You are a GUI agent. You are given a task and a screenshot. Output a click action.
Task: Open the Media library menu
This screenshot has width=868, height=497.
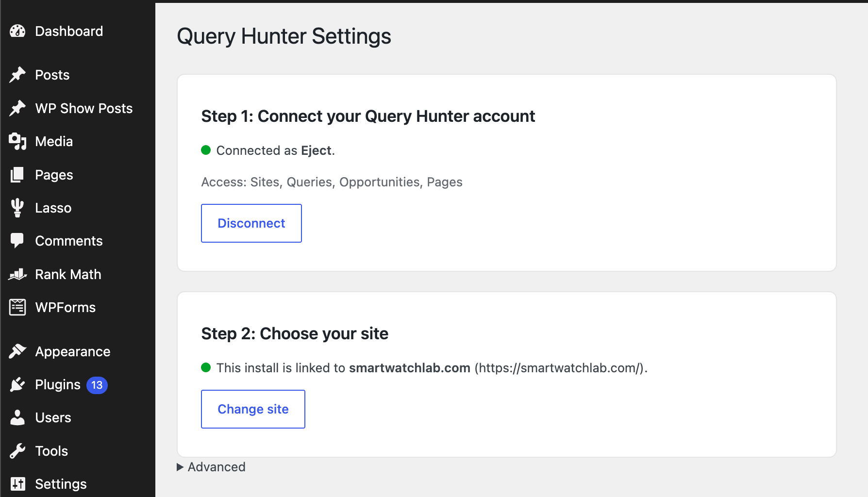click(54, 141)
